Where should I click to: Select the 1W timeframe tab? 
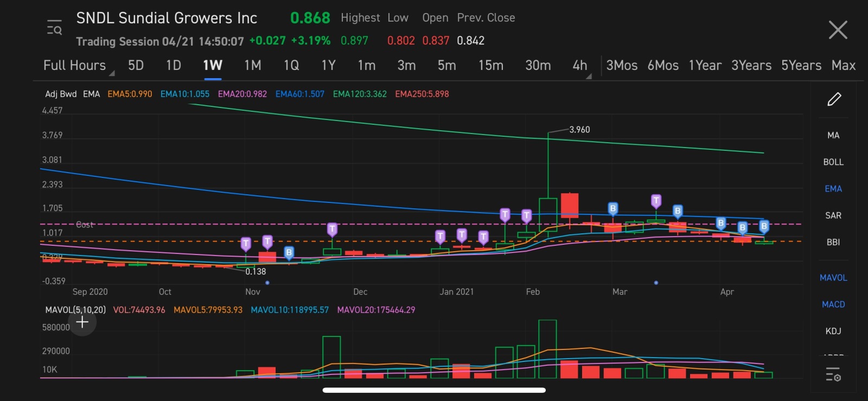coord(213,66)
